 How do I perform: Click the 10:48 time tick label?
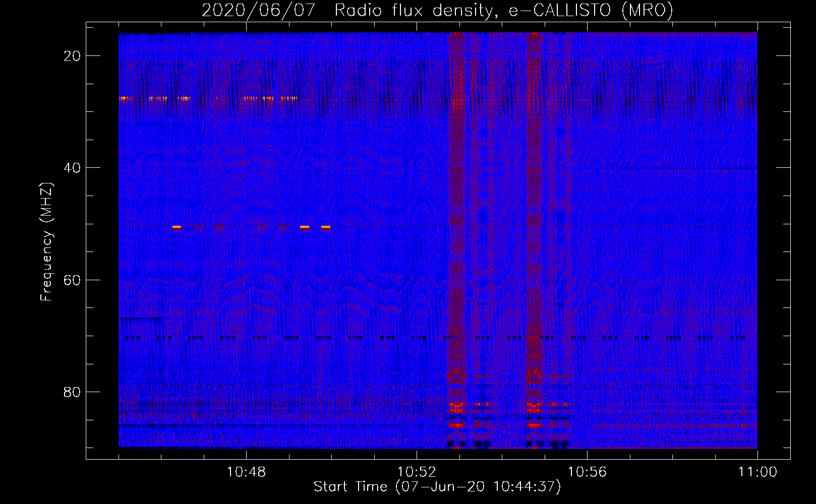coord(246,472)
